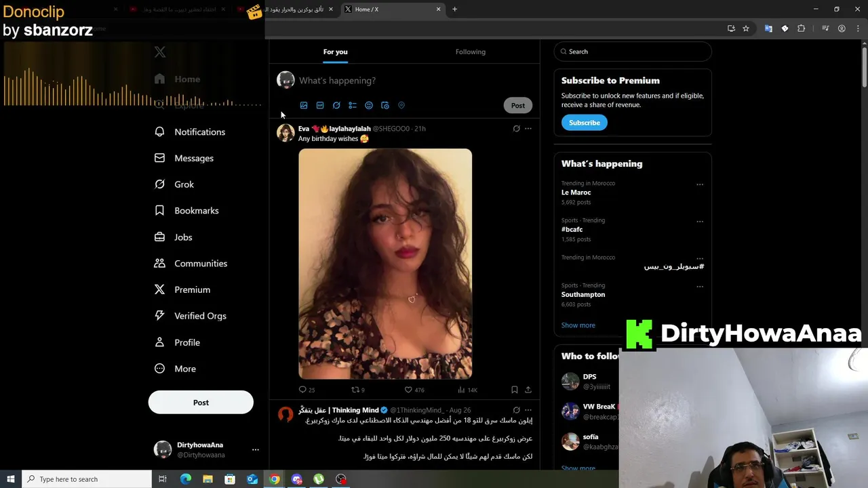
Task: Close the Home / X browser tab
Action: 439,9
